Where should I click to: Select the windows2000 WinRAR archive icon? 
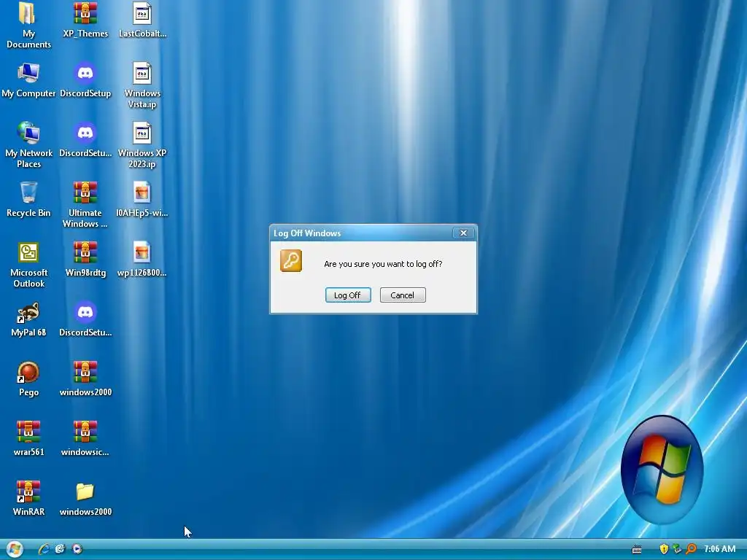[85, 379]
